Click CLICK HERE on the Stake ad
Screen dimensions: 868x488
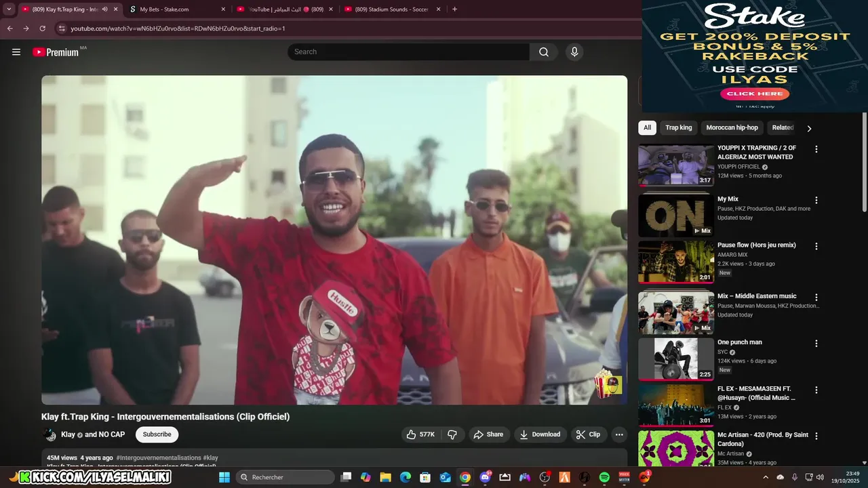755,94
